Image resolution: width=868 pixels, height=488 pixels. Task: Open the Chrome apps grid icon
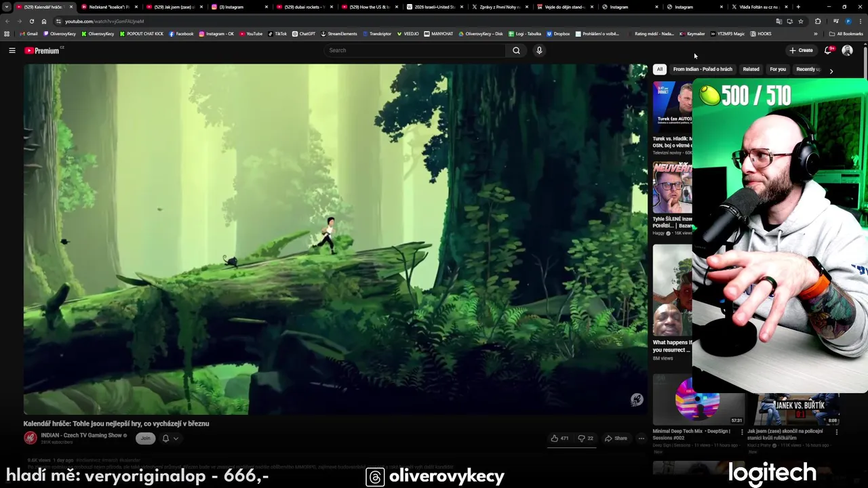point(7,34)
